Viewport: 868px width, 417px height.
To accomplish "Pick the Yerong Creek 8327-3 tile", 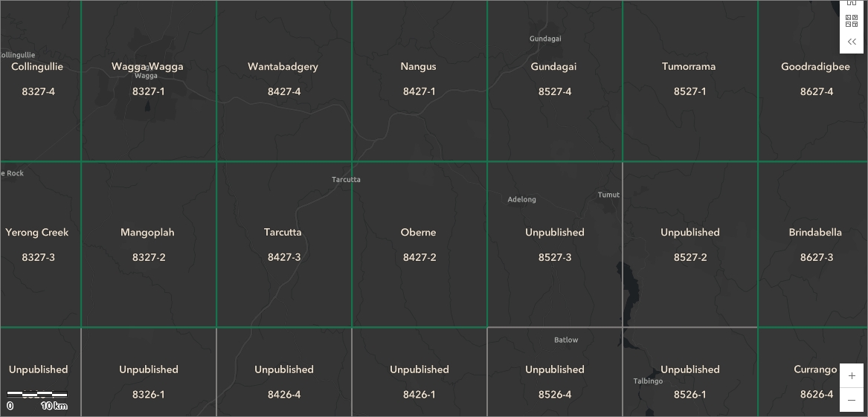I will pyautogui.click(x=40, y=245).
